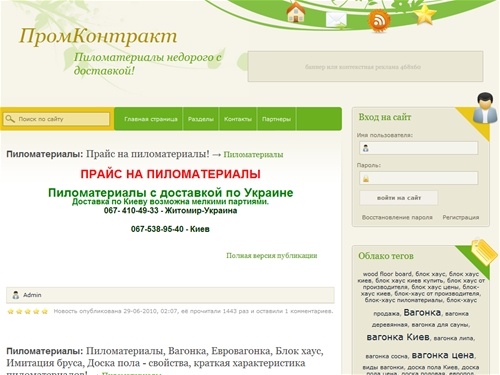Select the вагонка для сауны tag
Screen dimensions: 500x375
point(440,324)
